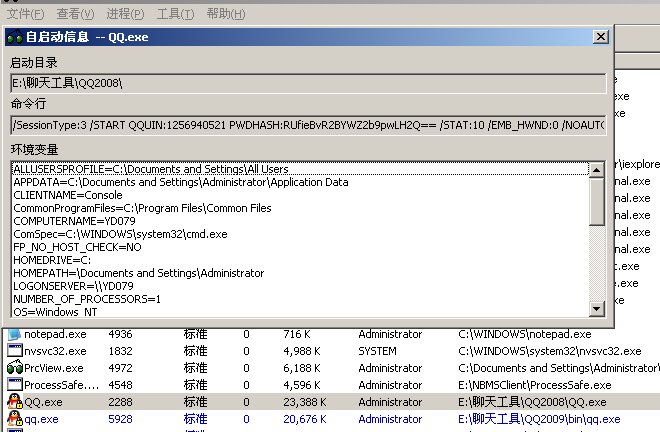The height and width of the screenshot is (432, 660).
Task: Select the PrcView.exe binoculars icon
Action: pos(14,368)
